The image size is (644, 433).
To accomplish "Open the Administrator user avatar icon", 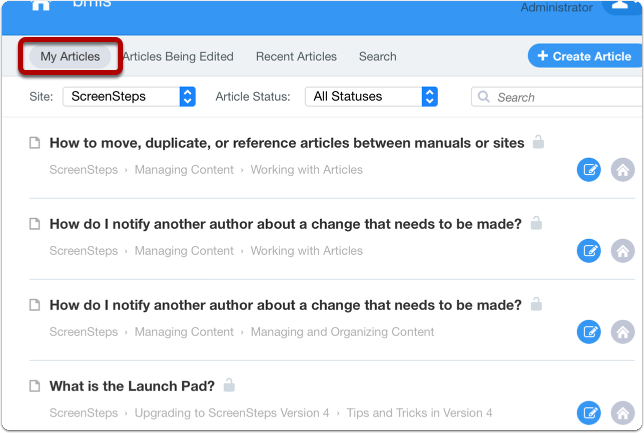I will point(621,6).
